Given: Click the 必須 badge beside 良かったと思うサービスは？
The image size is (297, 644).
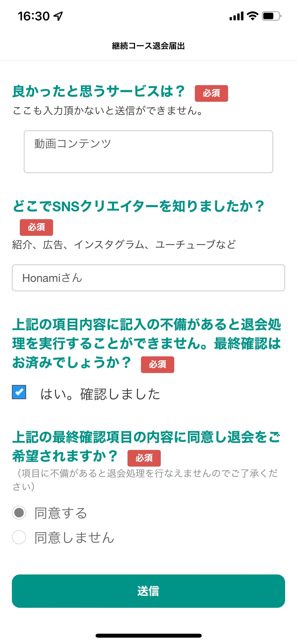Looking at the screenshot, I should [211, 93].
